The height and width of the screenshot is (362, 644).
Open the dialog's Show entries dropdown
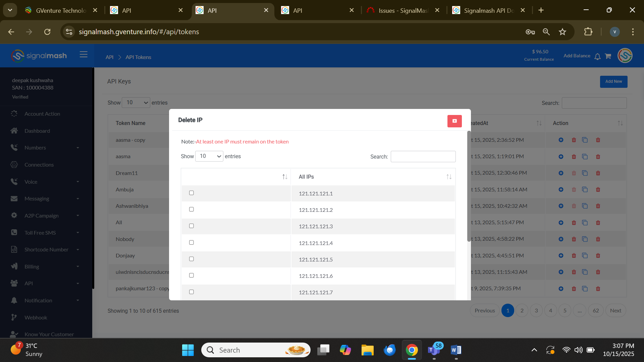tap(209, 156)
